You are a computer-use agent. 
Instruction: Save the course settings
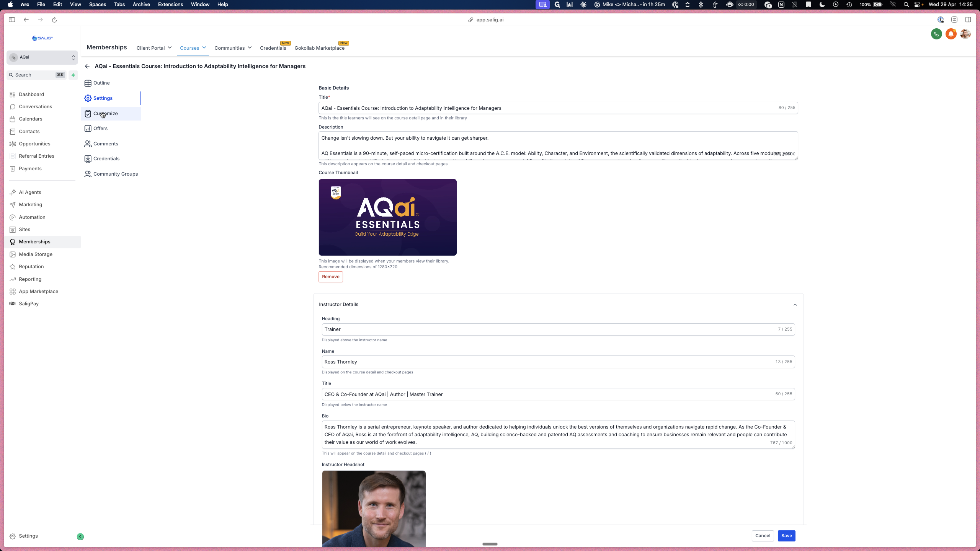(786, 536)
